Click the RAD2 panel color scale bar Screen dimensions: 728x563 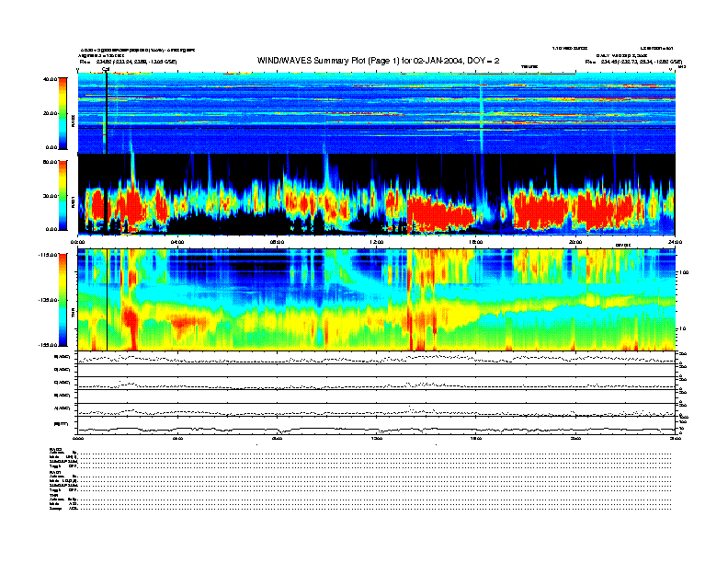point(63,112)
